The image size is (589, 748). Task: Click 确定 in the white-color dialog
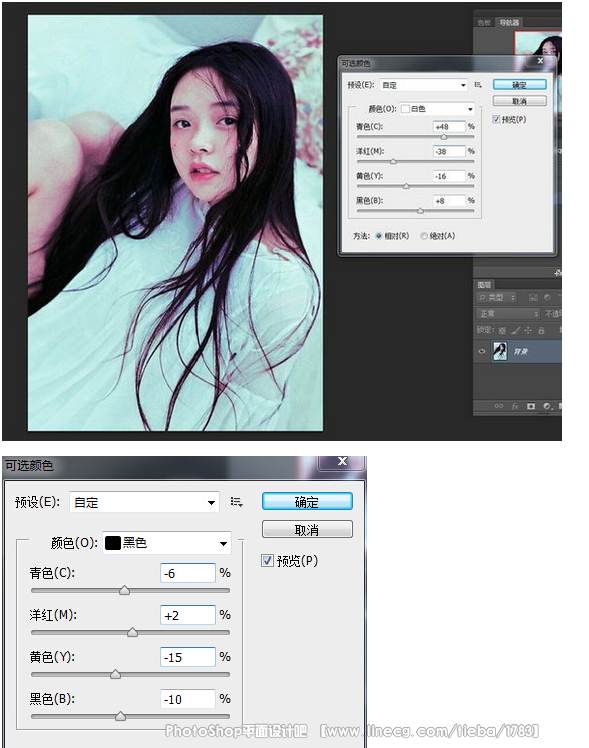click(519, 84)
